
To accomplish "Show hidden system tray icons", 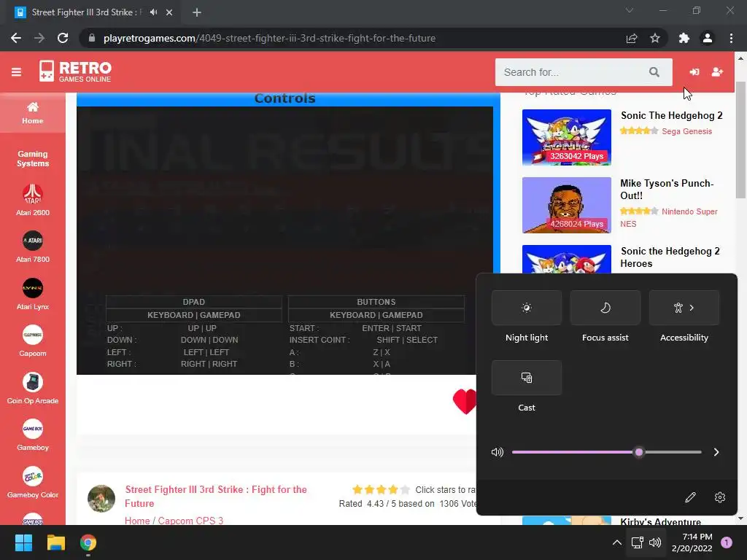I will coord(616,542).
